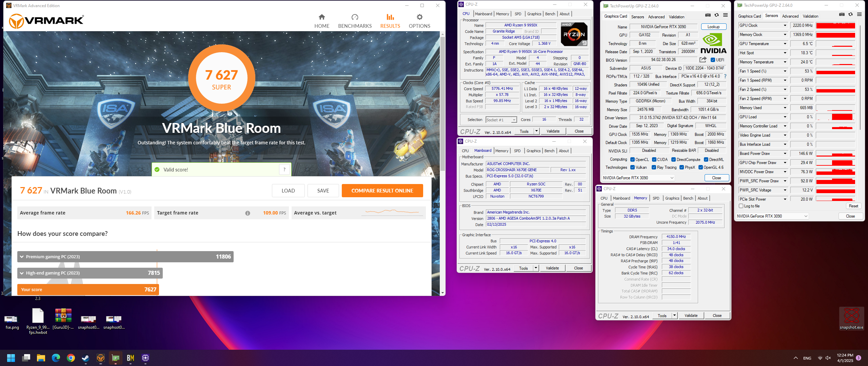Click the LOAD button in VRMark

288,191
